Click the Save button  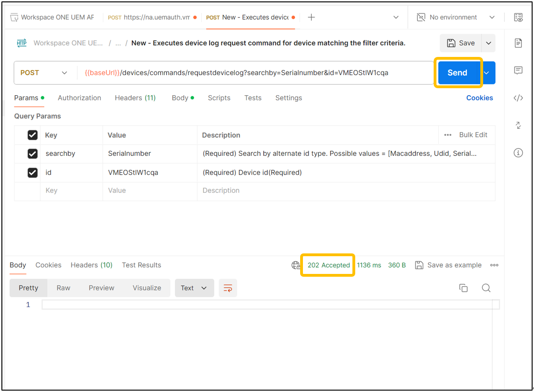[460, 43]
